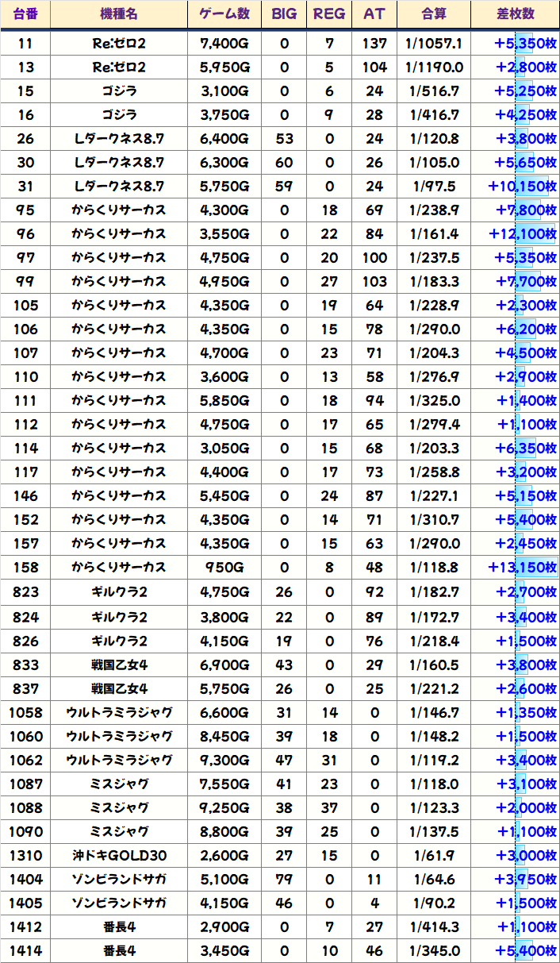Select machine number 823 cell
Image resolution: width=560 pixels, height=963 pixels.
[25, 592]
